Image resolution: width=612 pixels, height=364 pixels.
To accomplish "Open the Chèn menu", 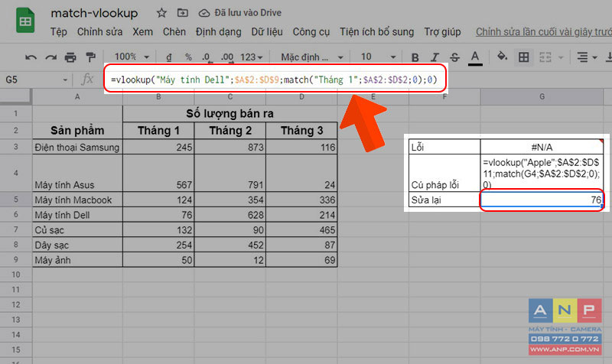I will [x=174, y=32].
